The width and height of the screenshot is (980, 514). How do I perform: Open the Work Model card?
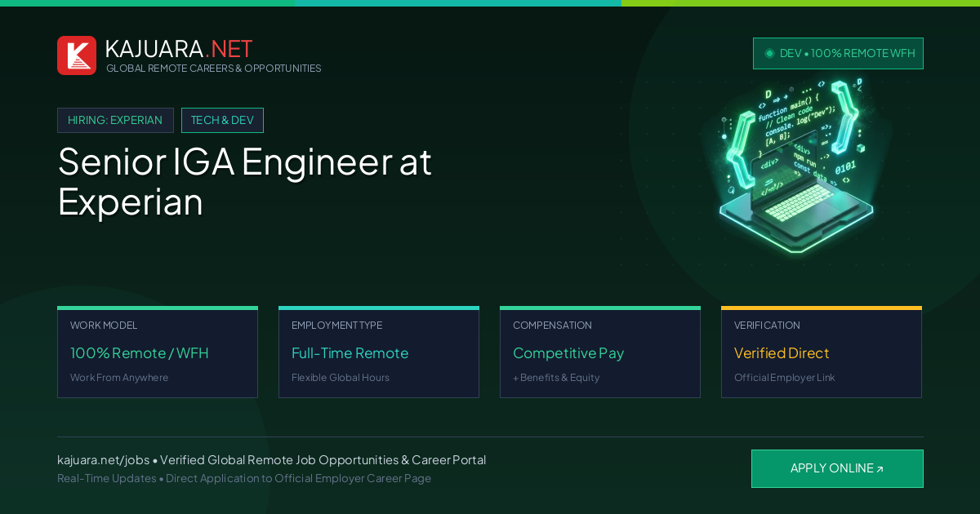pos(158,352)
